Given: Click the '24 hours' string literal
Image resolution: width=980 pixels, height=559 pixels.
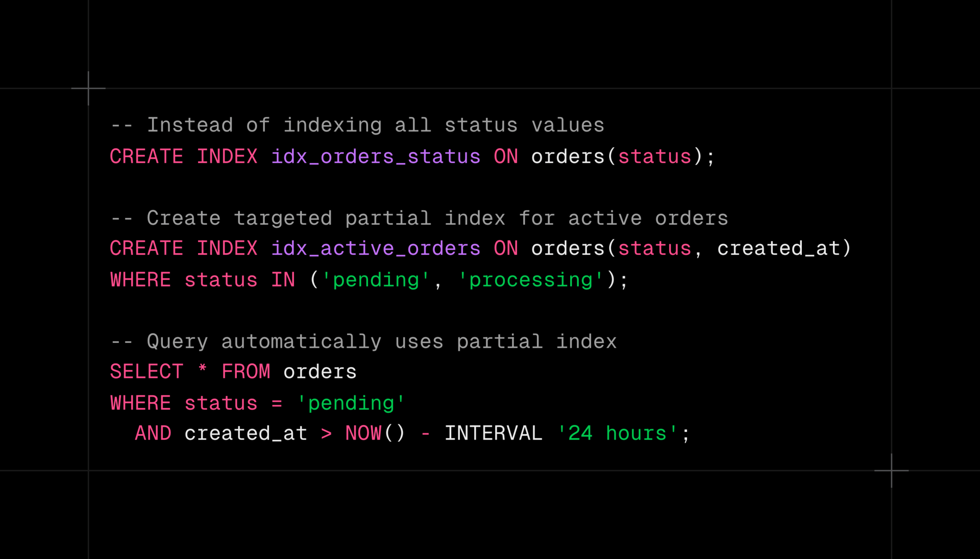Looking at the screenshot, I should click(618, 434).
